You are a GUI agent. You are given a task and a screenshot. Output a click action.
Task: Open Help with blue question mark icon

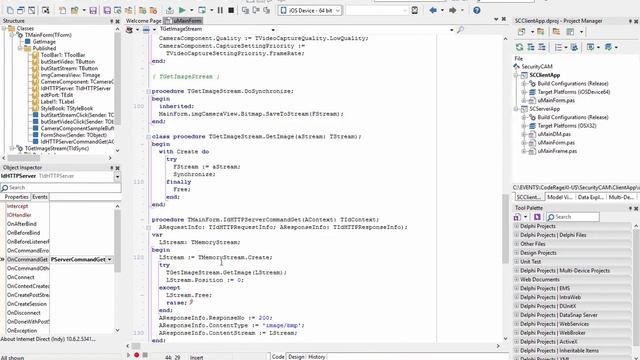click(477, 10)
